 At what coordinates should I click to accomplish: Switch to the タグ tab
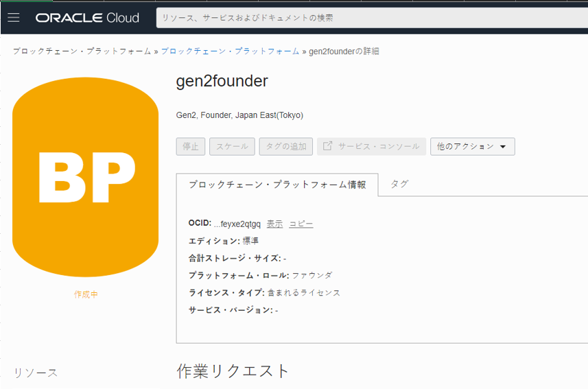pos(399,184)
